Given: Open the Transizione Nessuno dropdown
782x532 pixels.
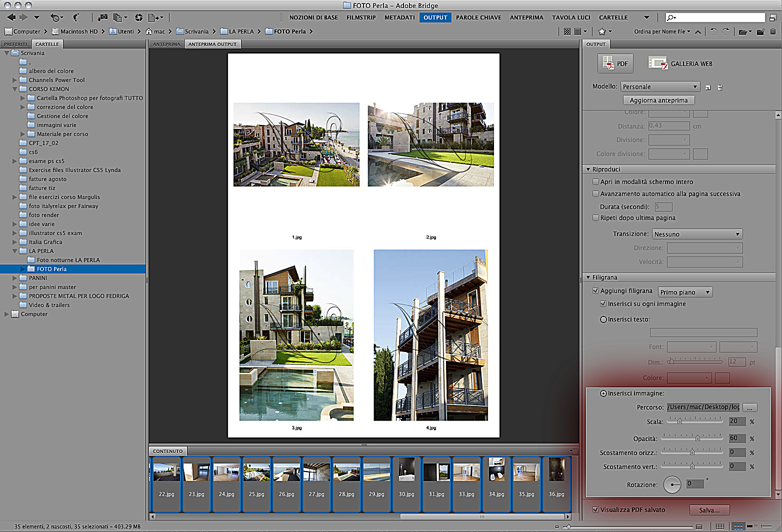Looking at the screenshot, I should (x=697, y=234).
